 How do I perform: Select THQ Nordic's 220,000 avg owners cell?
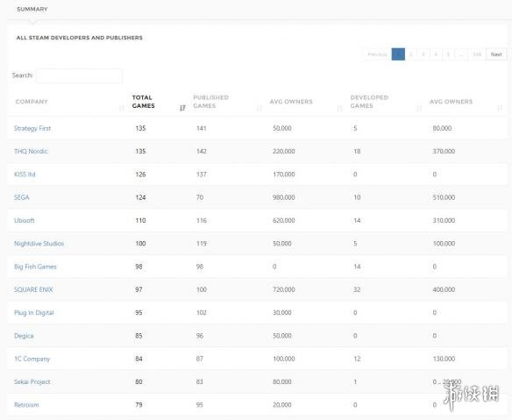[284, 151]
